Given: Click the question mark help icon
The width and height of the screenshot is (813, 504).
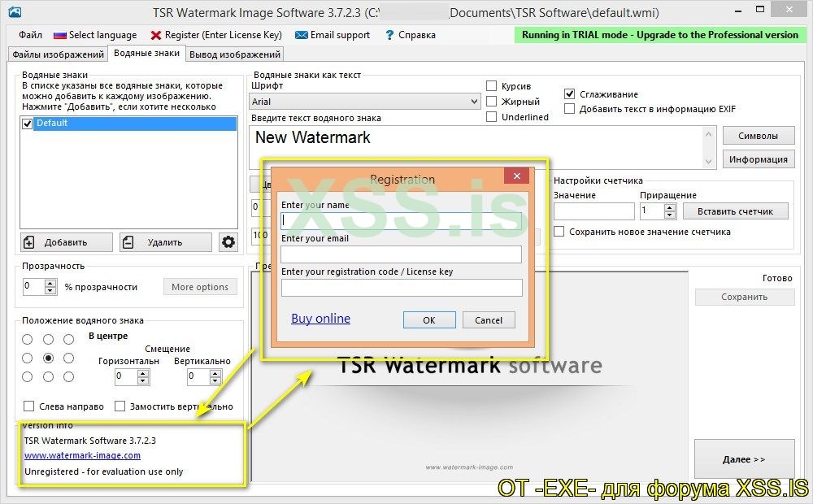Looking at the screenshot, I should (389, 35).
